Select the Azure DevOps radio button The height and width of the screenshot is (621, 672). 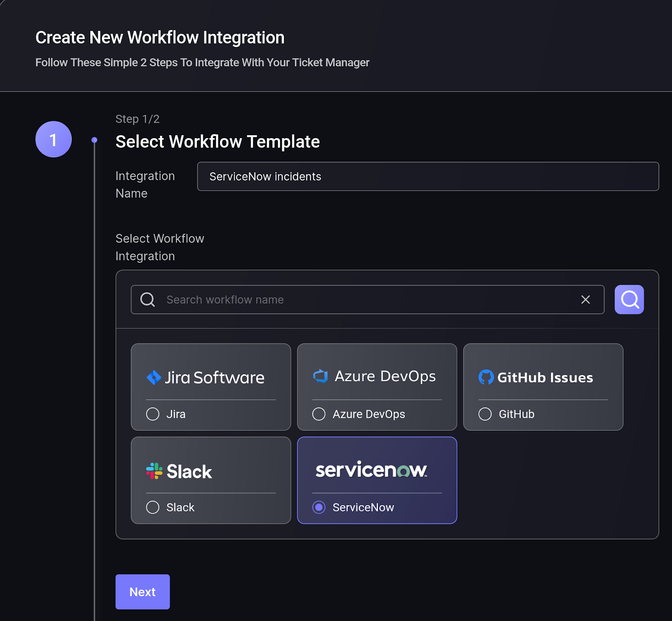point(319,414)
